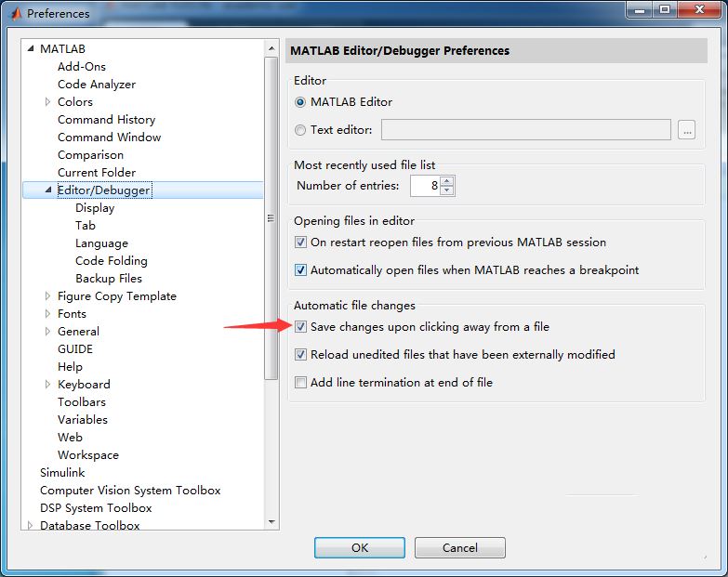Click the MATLAB logo icon in title bar

[15, 14]
